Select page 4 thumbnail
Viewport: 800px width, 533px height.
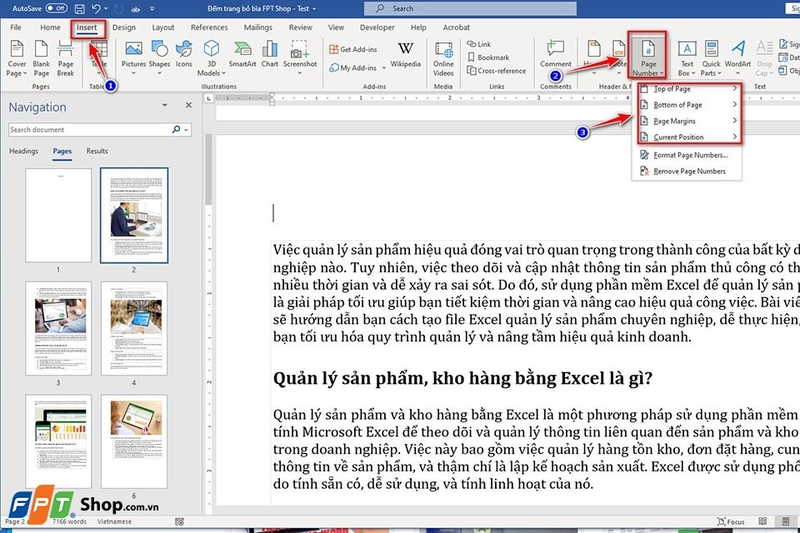[134, 328]
